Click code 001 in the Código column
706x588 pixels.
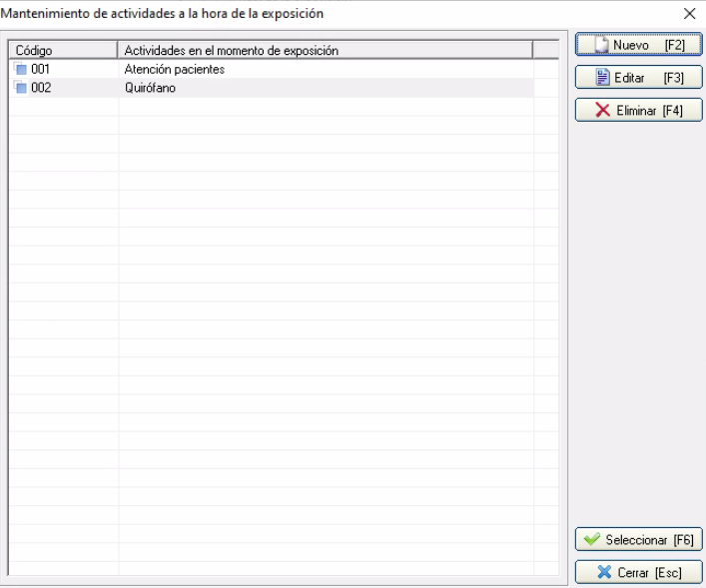(x=40, y=70)
